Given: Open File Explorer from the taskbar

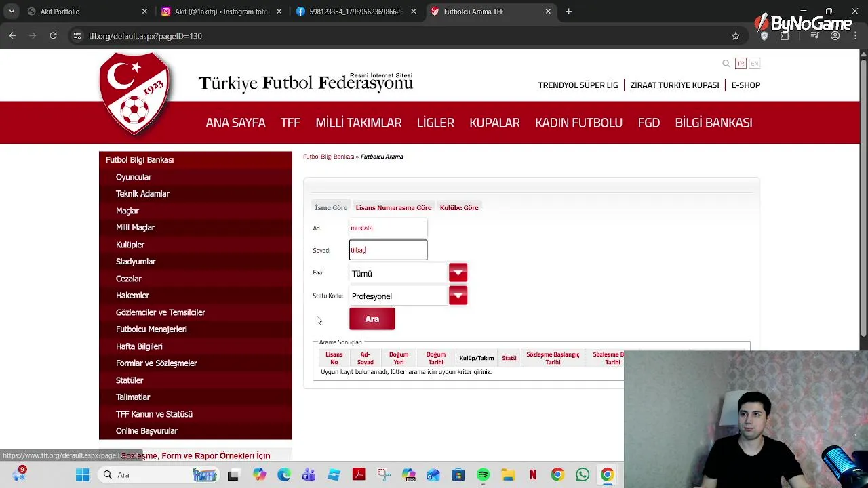Looking at the screenshot, I should [508, 475].
